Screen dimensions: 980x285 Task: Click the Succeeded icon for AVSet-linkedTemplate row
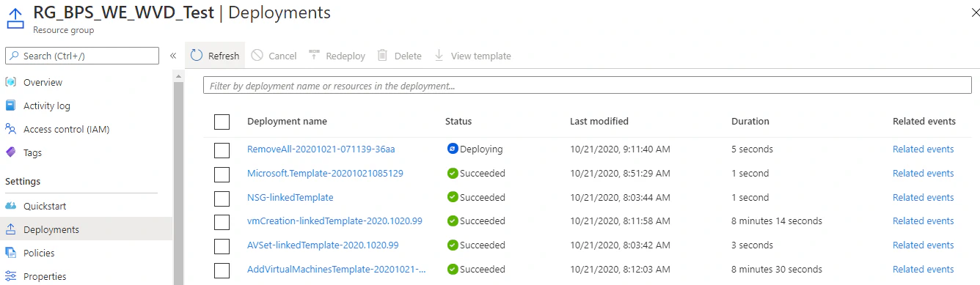pos(453,245)
